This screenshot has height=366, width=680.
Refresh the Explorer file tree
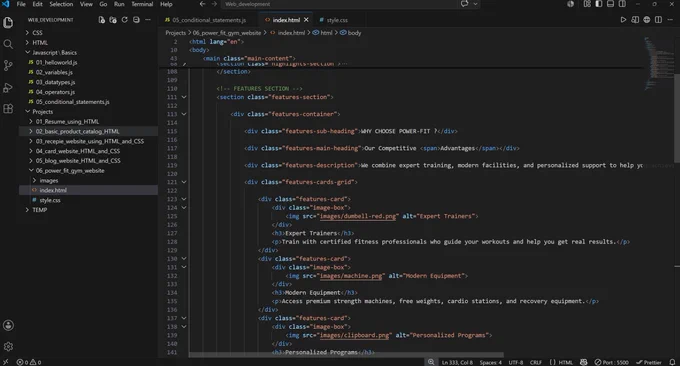tap(124, 20)
